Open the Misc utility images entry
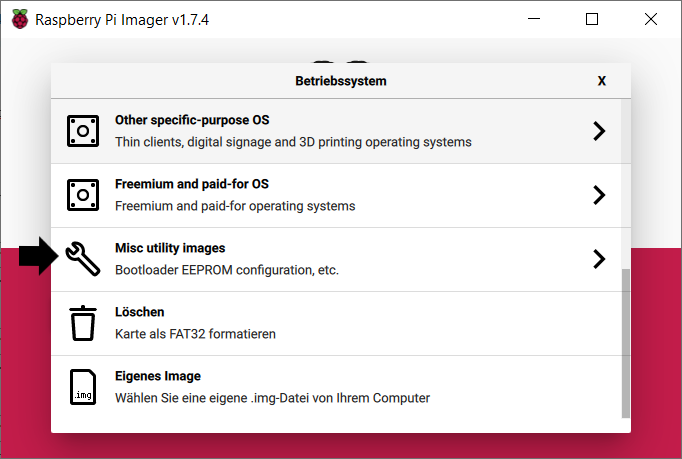 pos(336,259)
